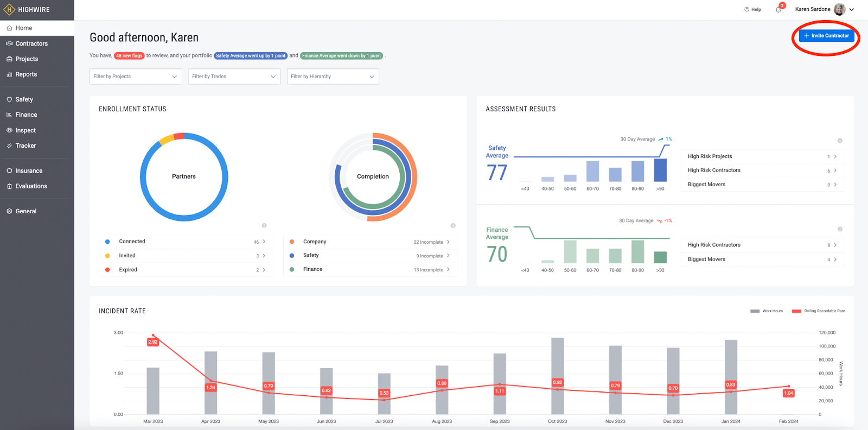
Task: Click the Help icon in the header
Action: 747,9
